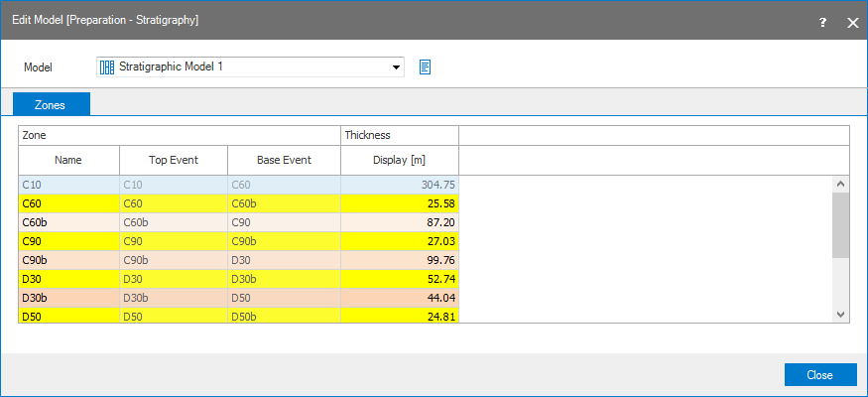
Task: Click the Top Event column header
Action: tap(174, 160)
